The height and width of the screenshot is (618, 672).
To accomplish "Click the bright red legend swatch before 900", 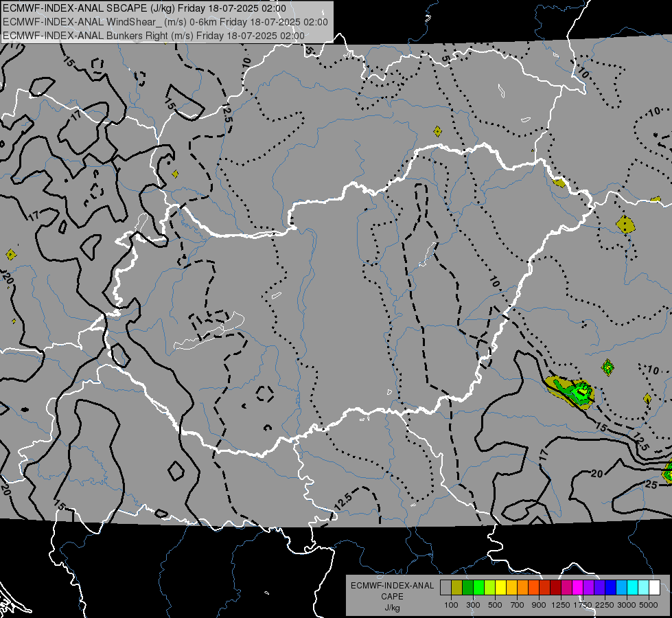I will point(545,587).
